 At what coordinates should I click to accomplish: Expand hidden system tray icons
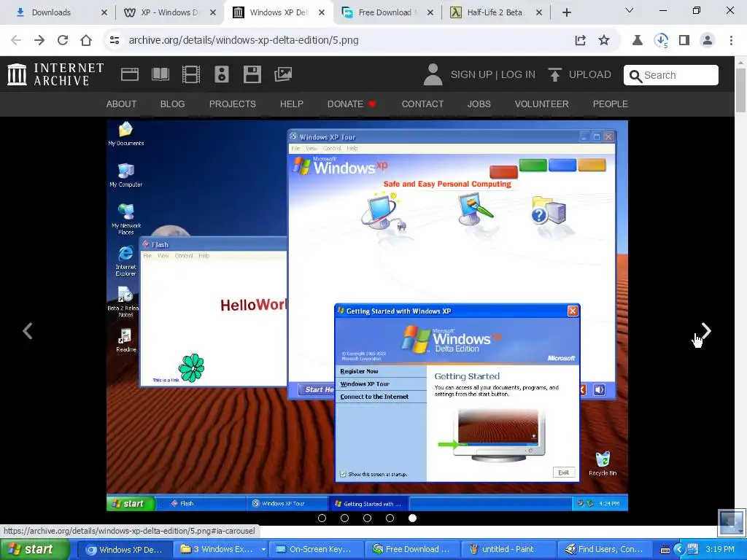click(679, 550)
